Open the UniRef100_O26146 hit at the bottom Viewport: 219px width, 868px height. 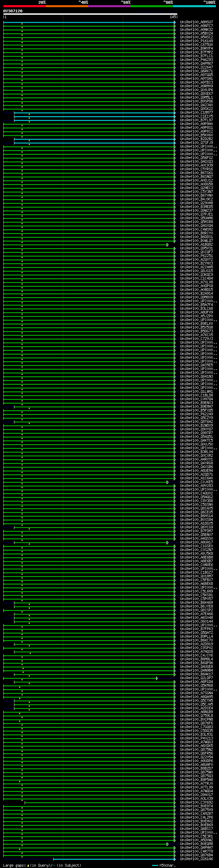click(196, 859)
